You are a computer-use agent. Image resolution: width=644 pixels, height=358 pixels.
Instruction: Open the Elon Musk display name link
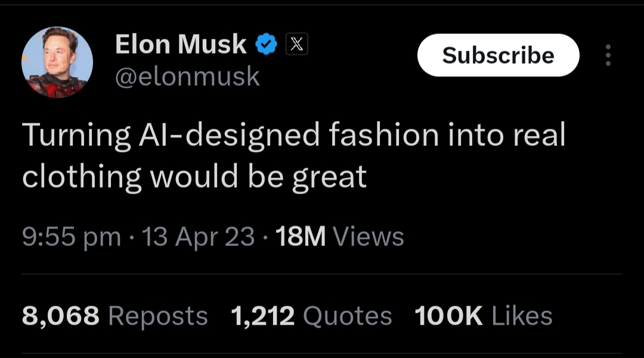pos(180,44)
